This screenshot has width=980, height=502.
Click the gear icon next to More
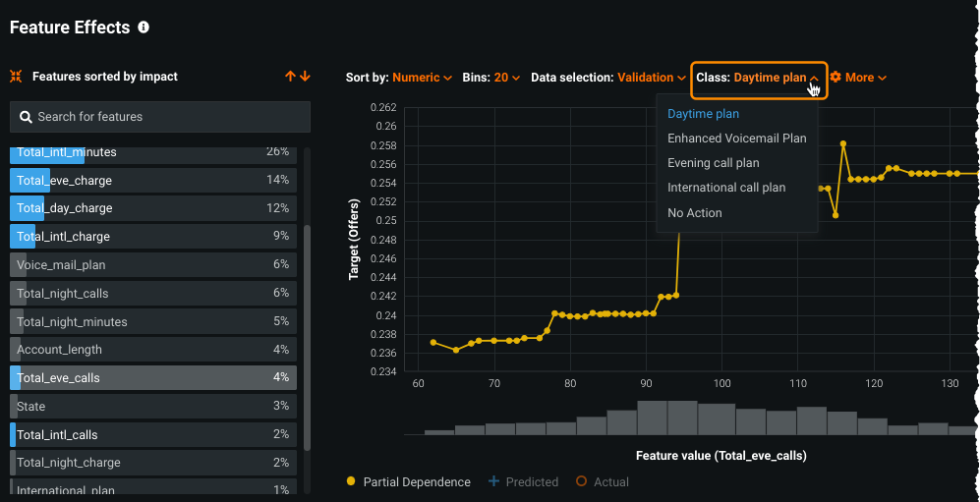(x=836, y=78)
